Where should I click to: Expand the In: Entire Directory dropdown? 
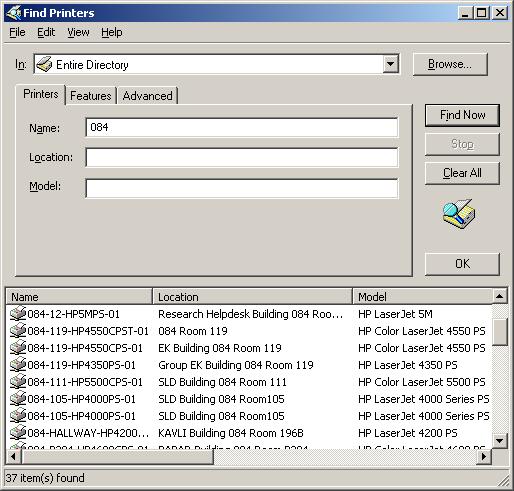click(390, 64)
